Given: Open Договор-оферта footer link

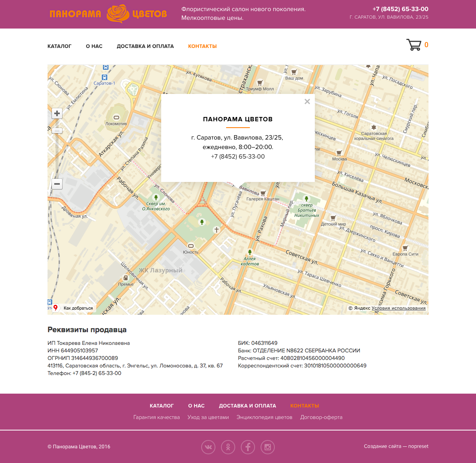Looking at the screenshot, I should pos(321,417).
